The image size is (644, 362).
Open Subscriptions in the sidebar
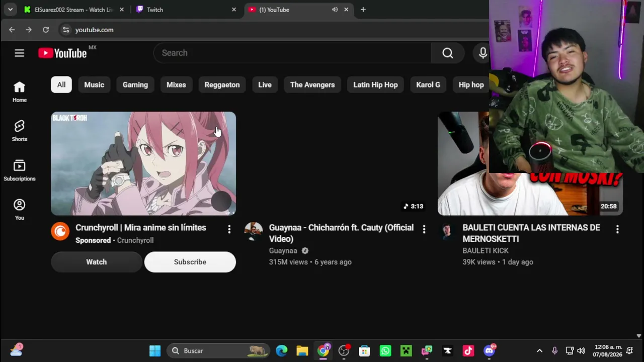point(20,170)
